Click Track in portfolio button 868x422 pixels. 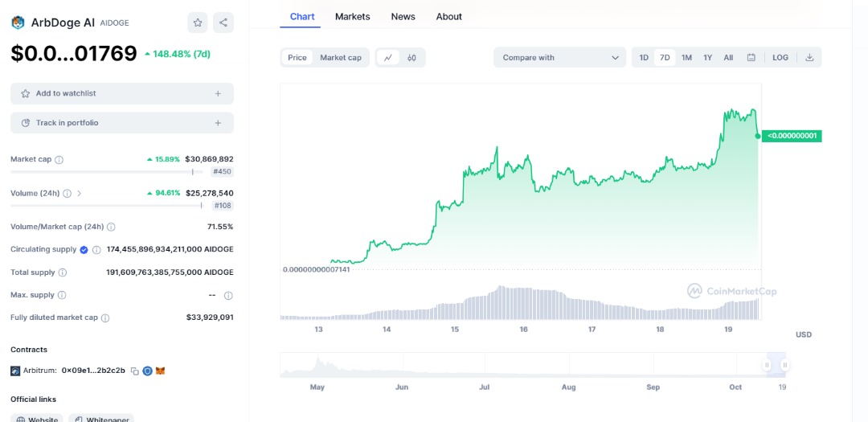(x=122, y=123)
